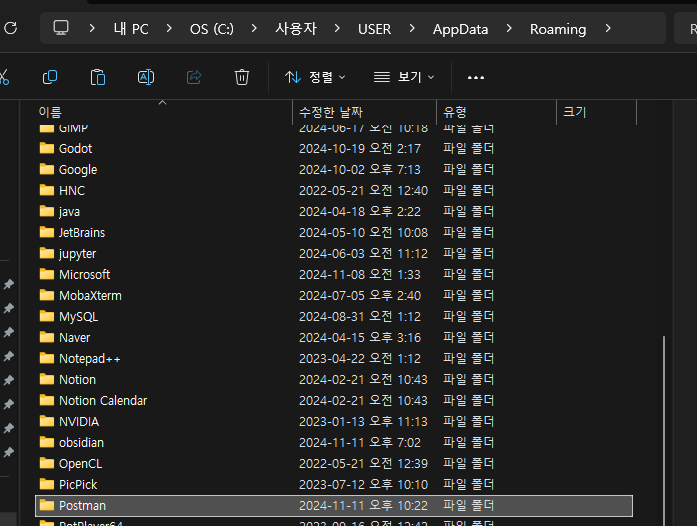Expand chevron after OS (C:) breadcrumb

point(254,28)
